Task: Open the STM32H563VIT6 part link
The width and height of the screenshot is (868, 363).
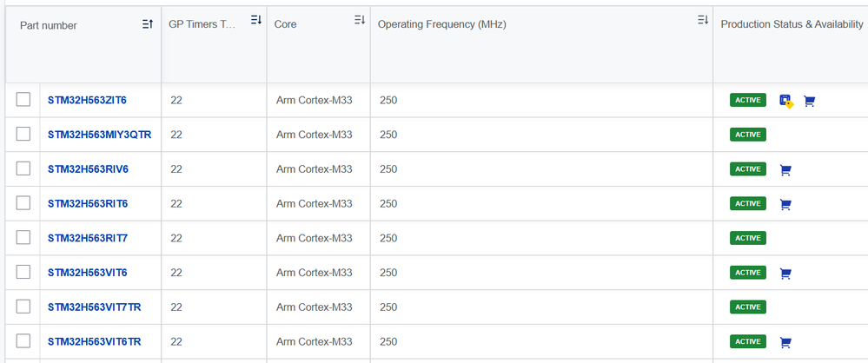Action: tap(88, 273)
